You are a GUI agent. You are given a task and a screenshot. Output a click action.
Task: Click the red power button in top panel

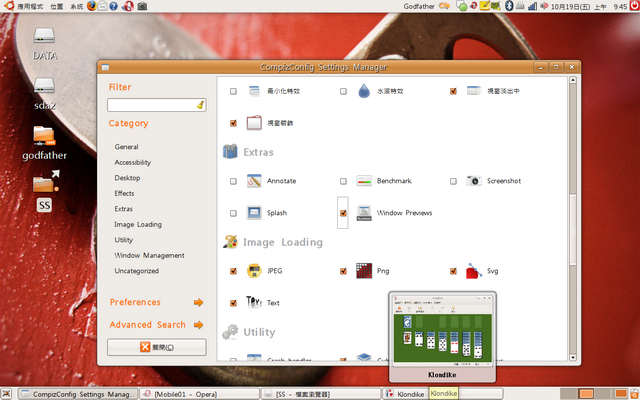coord(634,6)
